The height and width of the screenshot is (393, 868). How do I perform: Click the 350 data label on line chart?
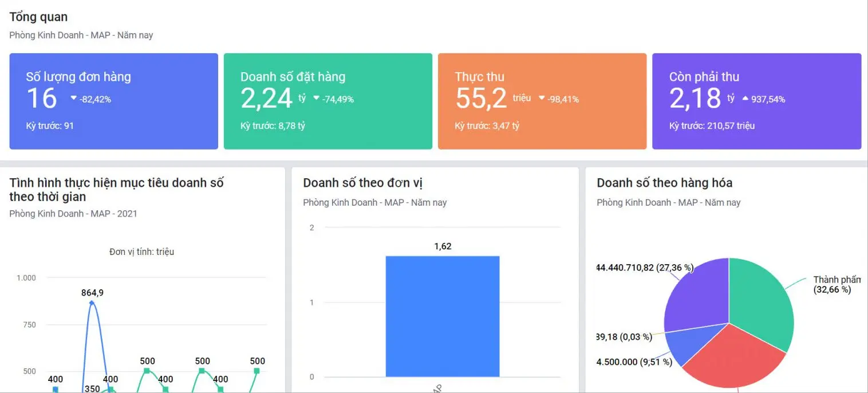[x=92, y=388]
